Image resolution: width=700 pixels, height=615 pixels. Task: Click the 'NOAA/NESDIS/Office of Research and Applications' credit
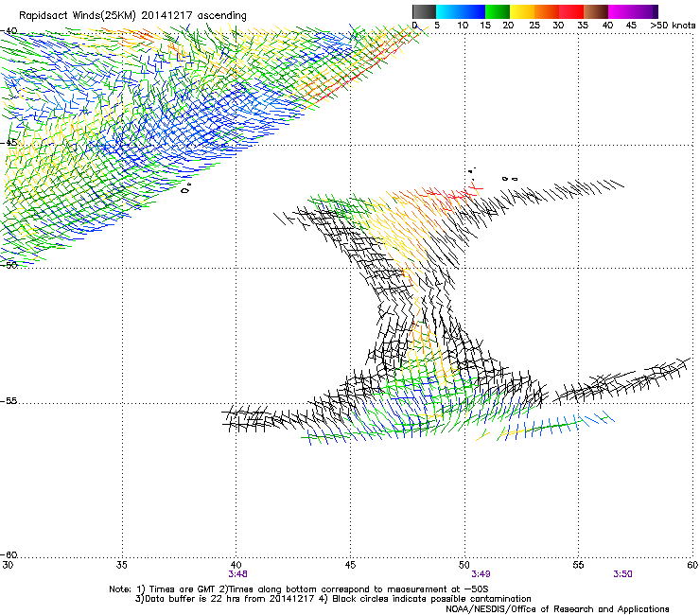(557, 609)
